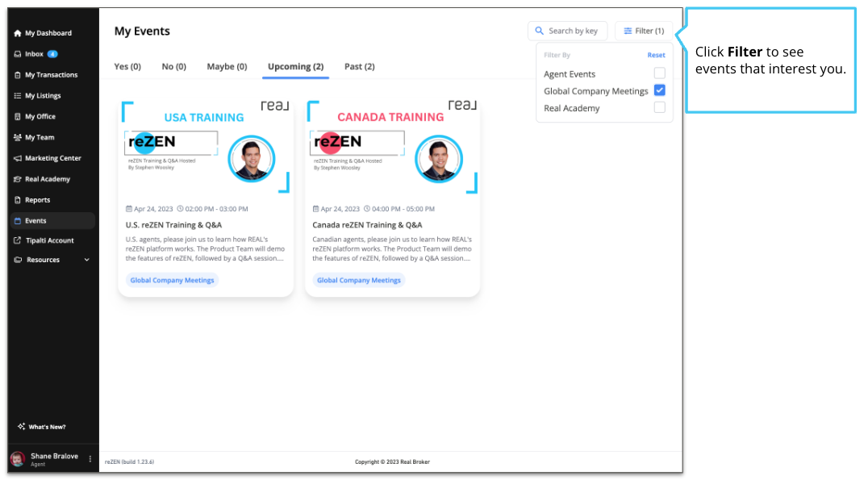Open My Dashboard from the sidebar
Screen dimensions: 868x480
48,33
